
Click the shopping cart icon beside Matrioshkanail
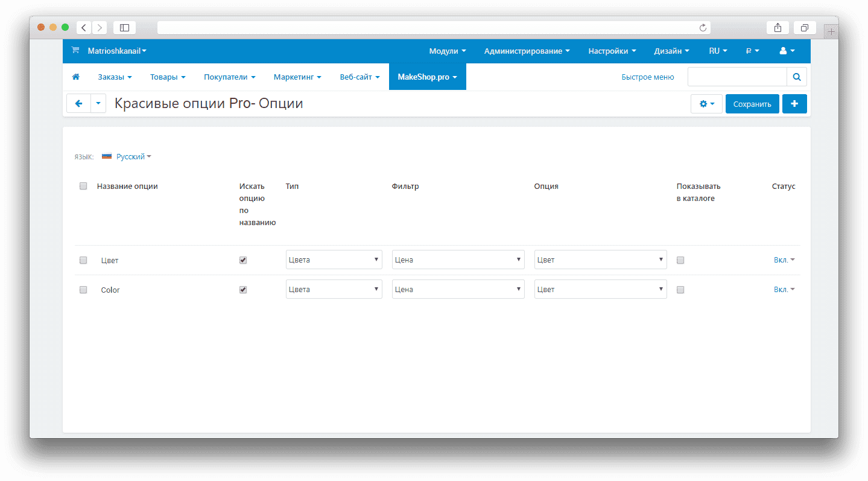[75, 51]
